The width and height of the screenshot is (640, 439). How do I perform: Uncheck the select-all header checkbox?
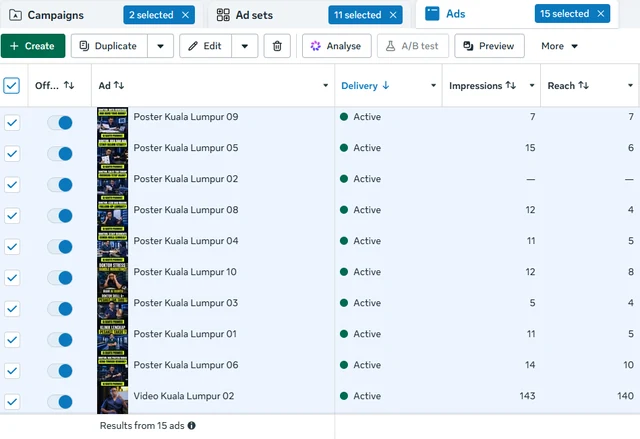[11, 86]
